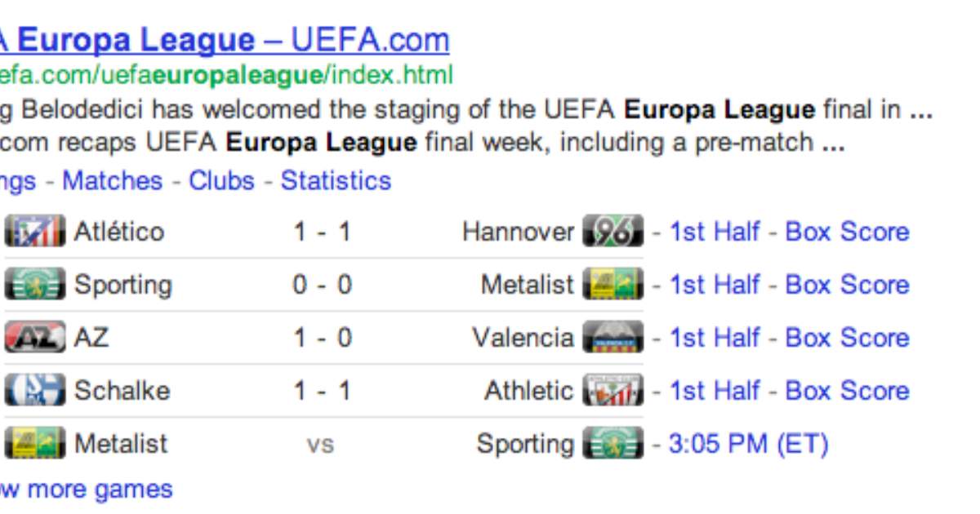Open the Europa League – UEFA.com result title
Viewport: 980px width, 514px height.
pyautogui.click(x=225, y=39)
